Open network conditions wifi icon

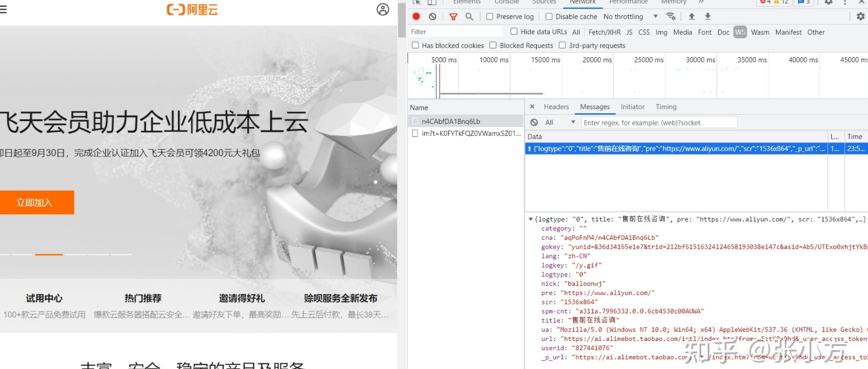(x=671, y=16)
